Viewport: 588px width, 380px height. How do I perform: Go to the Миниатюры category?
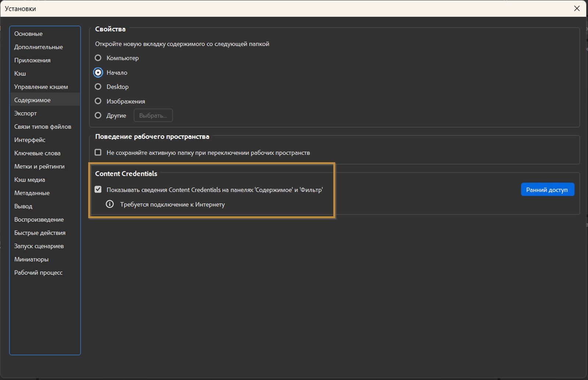[45, 259]
